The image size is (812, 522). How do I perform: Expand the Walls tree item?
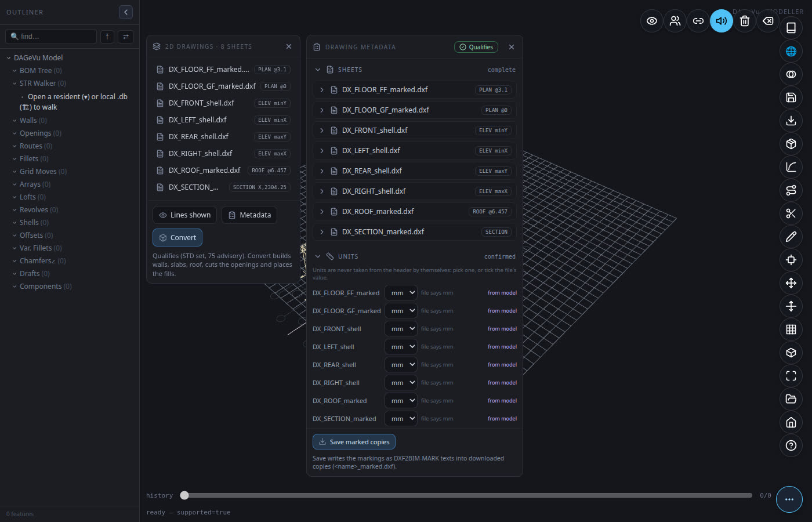click(x=14, y=121)
